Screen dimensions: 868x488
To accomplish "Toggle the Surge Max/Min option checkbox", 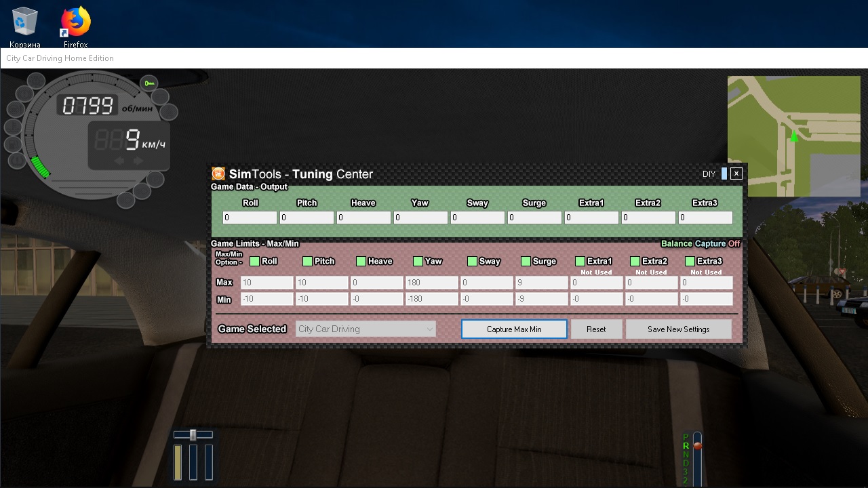I will click(526, 261).
